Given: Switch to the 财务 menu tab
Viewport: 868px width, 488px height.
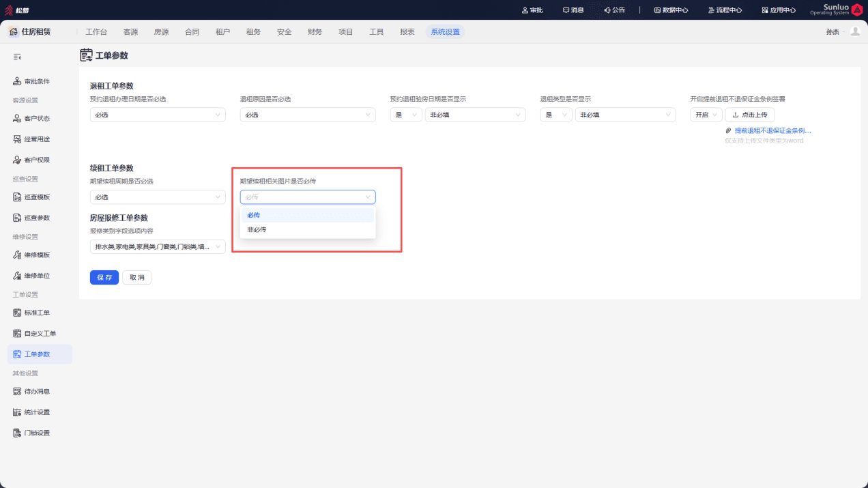Looking at the screenshot, I should point(315,31).
